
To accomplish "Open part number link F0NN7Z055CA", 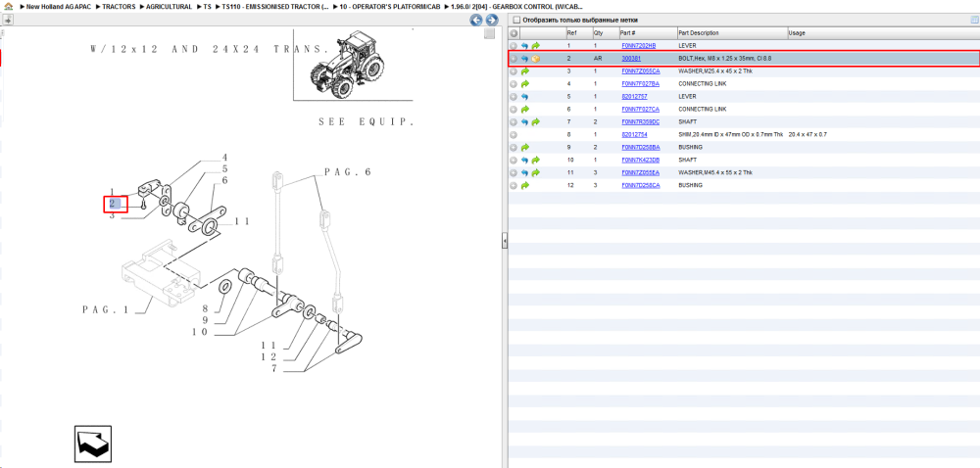I will tap(640, 71).
